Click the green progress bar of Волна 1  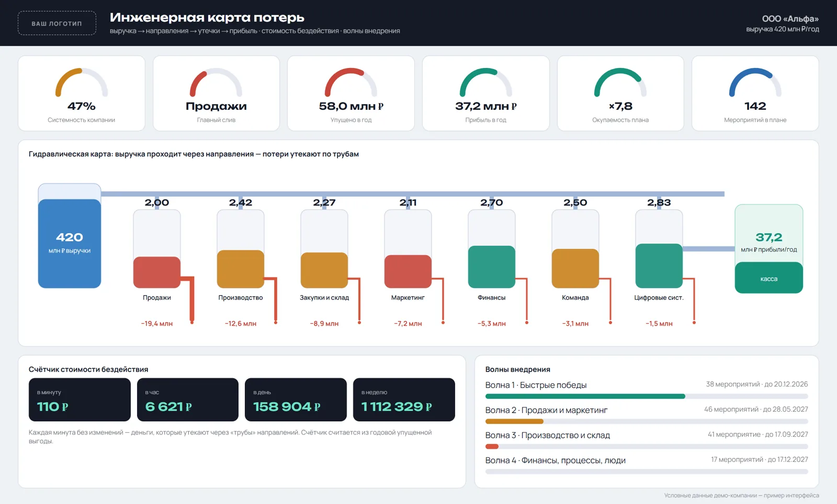(x=585, y=396)
